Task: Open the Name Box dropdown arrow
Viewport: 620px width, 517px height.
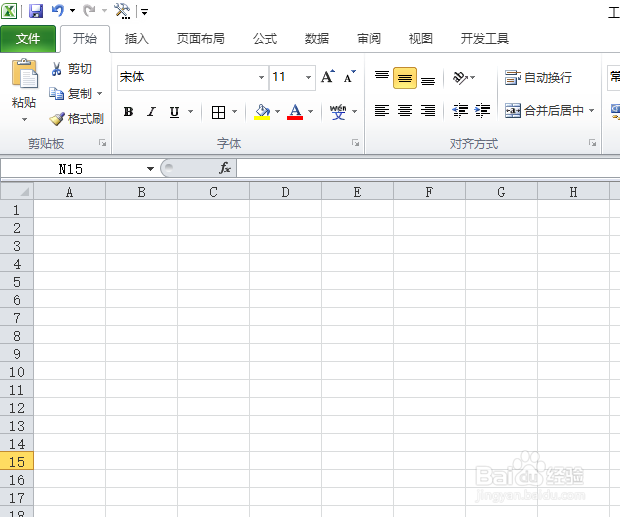Action: click(150, 169)
